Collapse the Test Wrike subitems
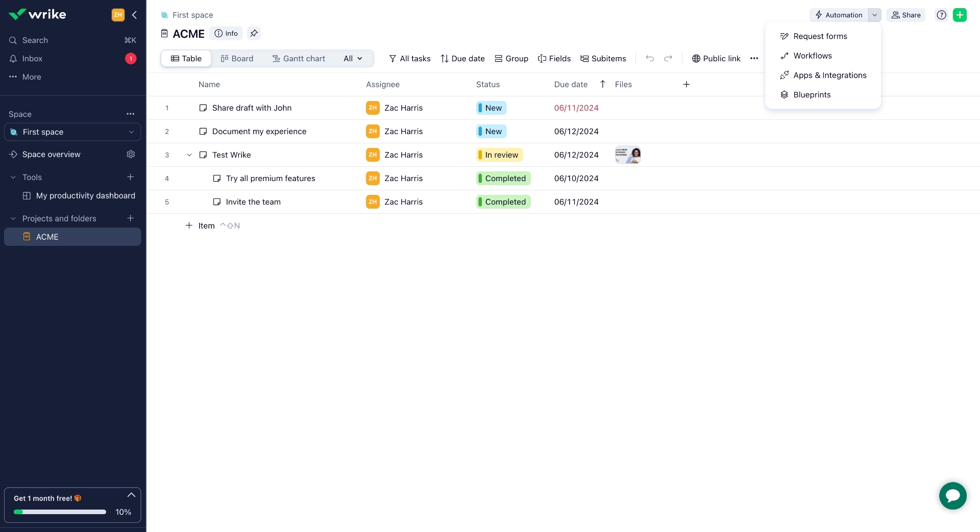This screenshot has width=980, height=532. 189,155
